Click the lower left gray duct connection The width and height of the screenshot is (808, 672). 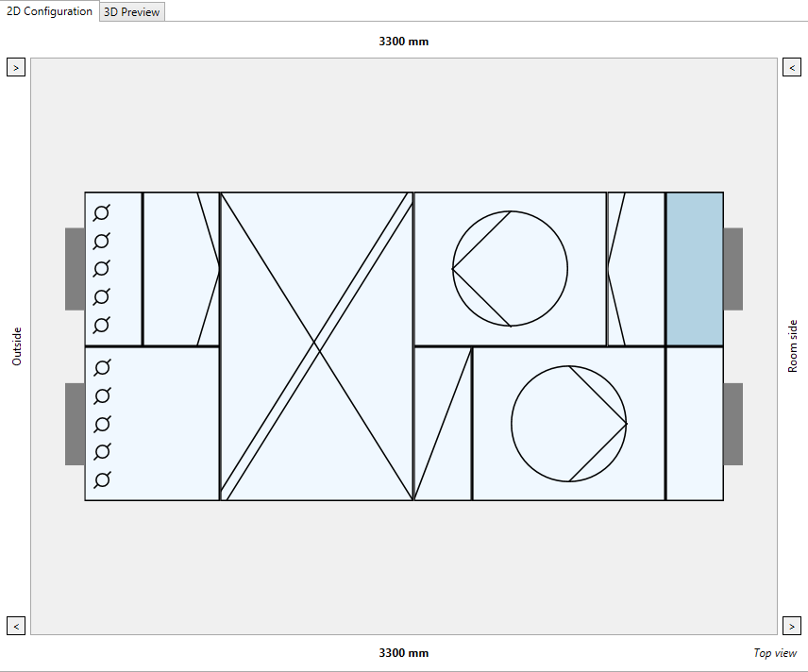coord(75,424)
